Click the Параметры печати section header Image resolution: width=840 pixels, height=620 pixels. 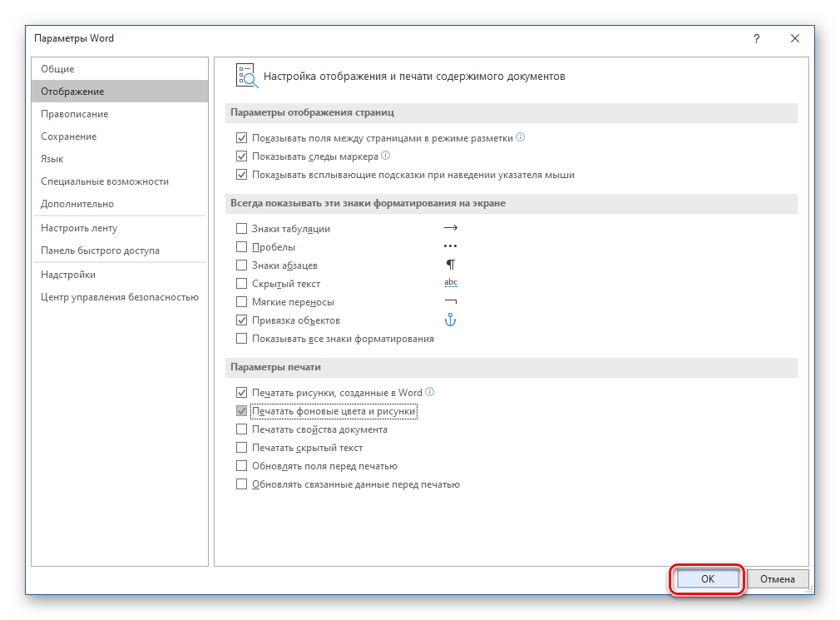tap(511, 367)
